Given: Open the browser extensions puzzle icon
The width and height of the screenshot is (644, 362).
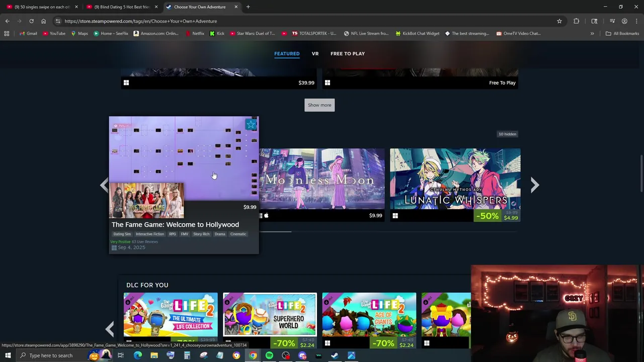Looking at the screenshot, I should (576, 21).
